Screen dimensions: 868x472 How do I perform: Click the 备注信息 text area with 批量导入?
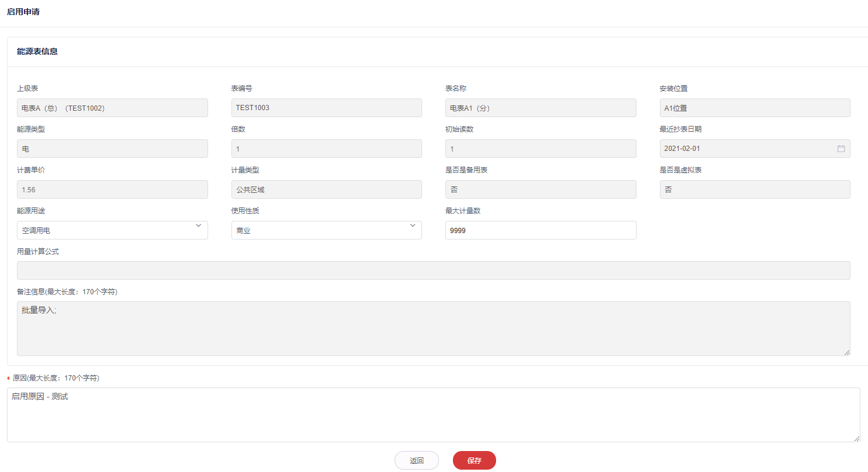434,329
